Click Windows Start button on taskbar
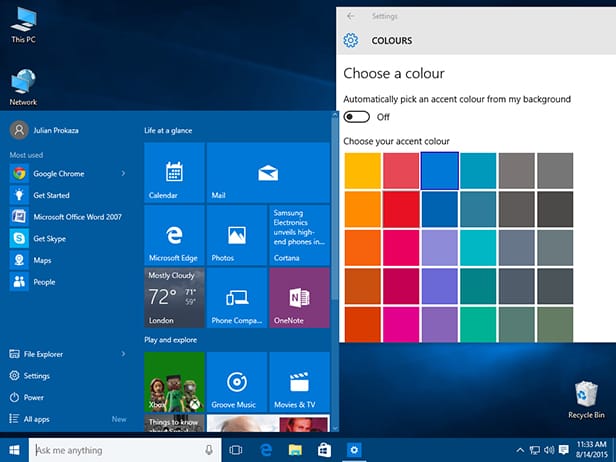This screenshot has width=616, height=462. pos(14,450)
